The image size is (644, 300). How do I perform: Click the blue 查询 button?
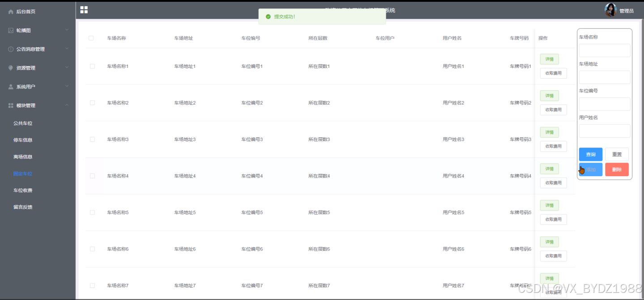[591, 154]
